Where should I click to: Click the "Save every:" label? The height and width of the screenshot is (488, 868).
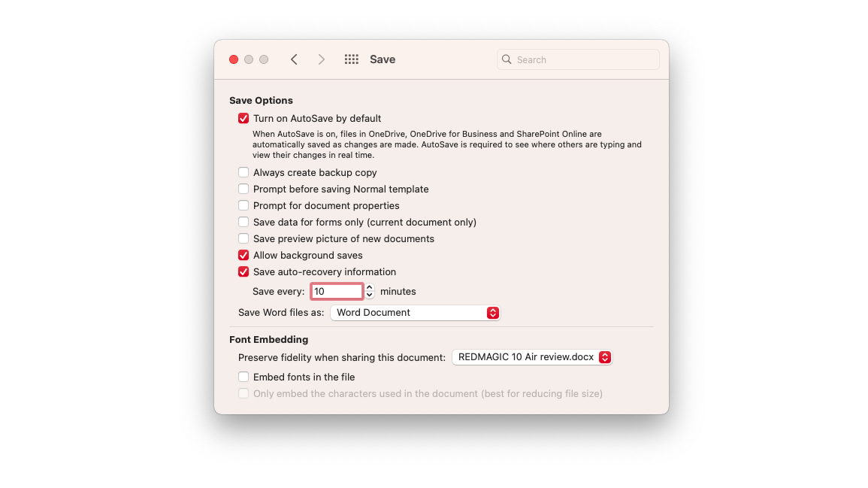click(x=279, y=291)
